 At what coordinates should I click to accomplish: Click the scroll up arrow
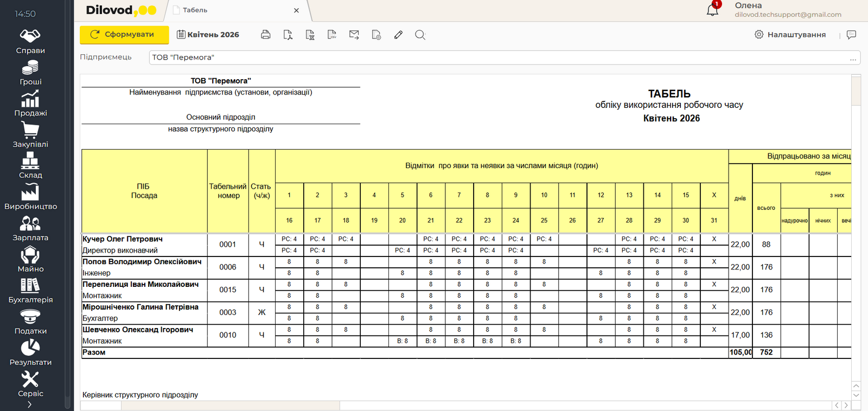pos(856,386)
